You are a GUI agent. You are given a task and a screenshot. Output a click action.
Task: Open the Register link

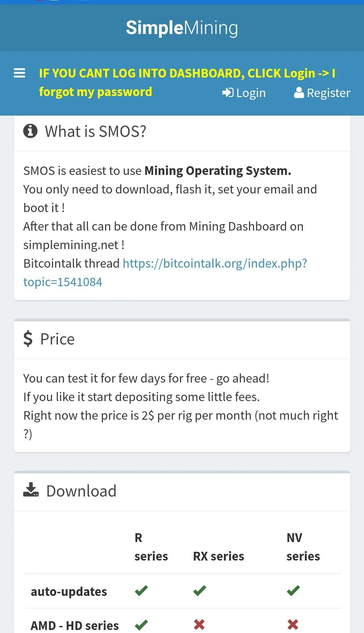click(322, 93)
